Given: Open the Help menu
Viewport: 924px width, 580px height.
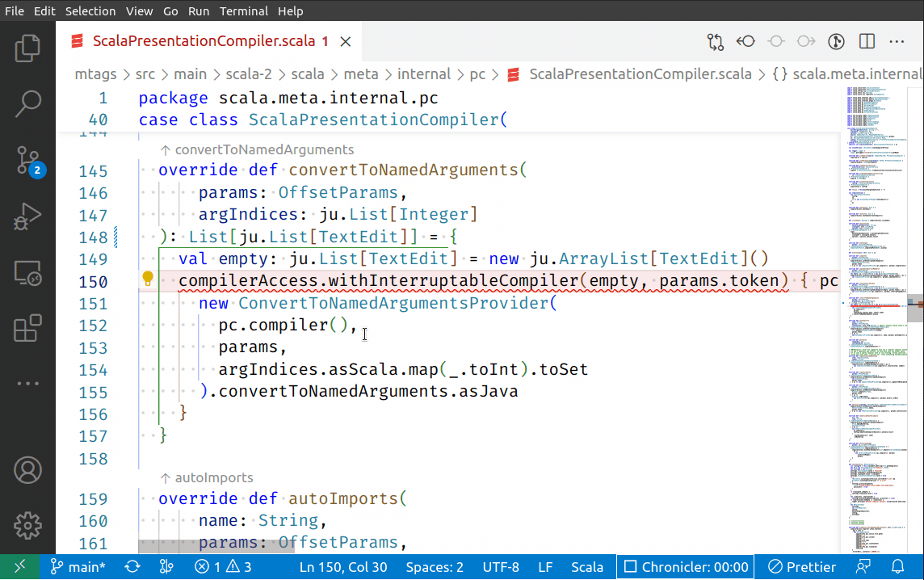Looking at the screenshot, I should point(290,11).
